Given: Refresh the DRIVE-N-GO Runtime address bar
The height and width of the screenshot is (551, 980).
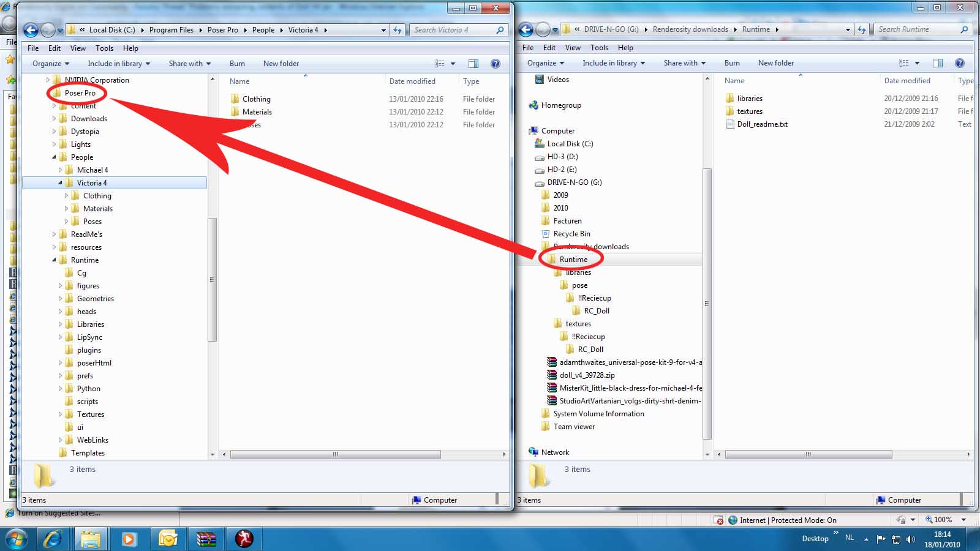Looking at the screenshot, I should pyautogui.click(x=862, y=29).
